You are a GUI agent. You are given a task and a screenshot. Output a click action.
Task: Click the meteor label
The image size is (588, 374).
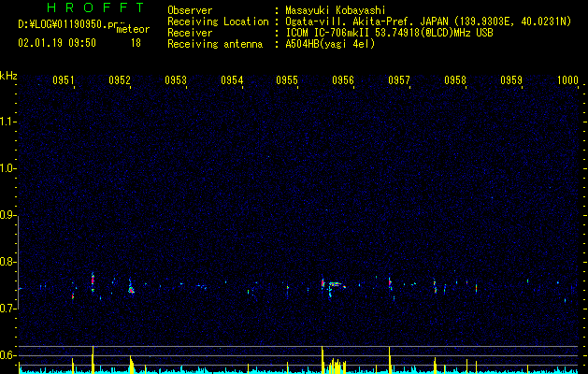(133, 29)
